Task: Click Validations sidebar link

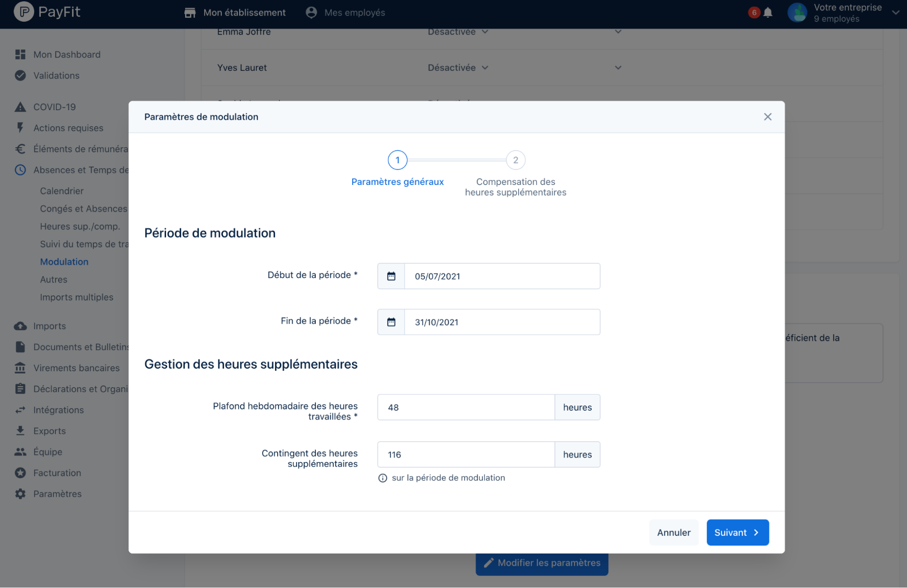Action: click(x=56, y=75)
